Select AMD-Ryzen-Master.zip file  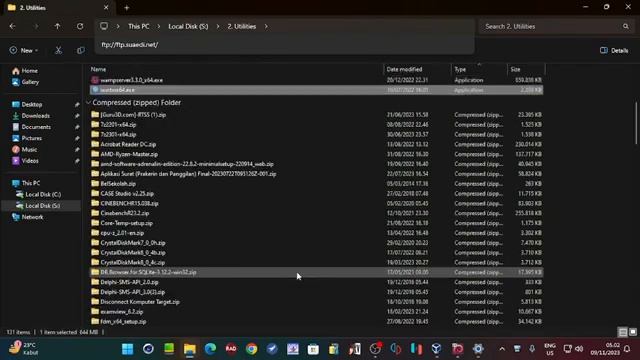point(316,154)
